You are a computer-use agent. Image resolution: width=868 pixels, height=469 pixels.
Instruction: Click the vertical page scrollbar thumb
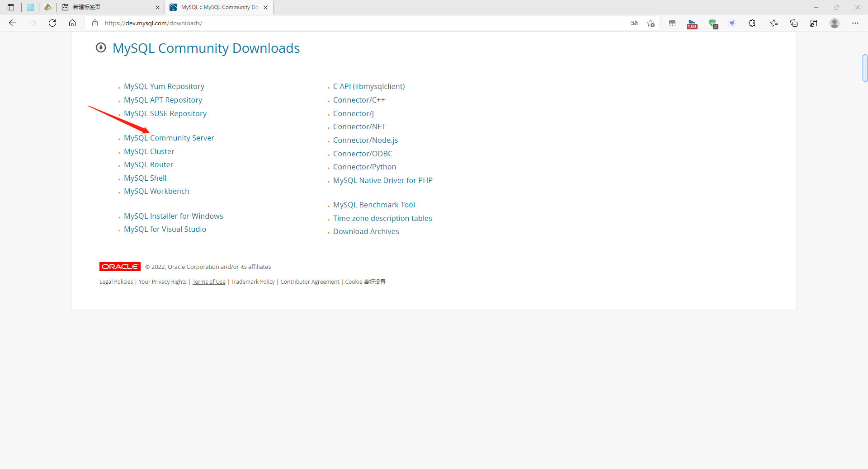click(x=864, y=68)
